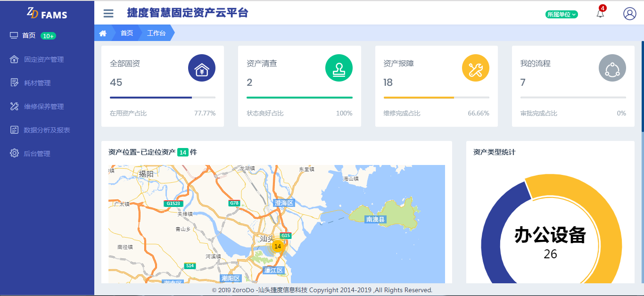Expand 固定资产管理 in the sidebar
644x296 pixels.
click(44, 59)
